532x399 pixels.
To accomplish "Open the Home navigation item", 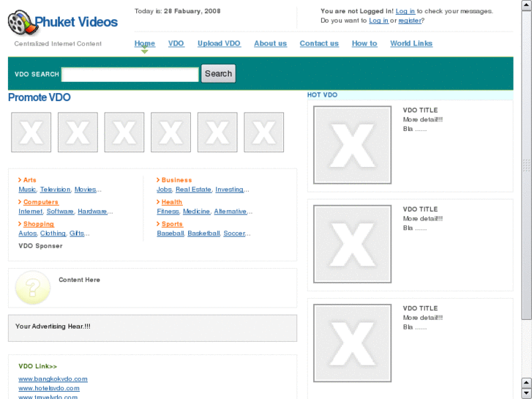I will (145, 43).
